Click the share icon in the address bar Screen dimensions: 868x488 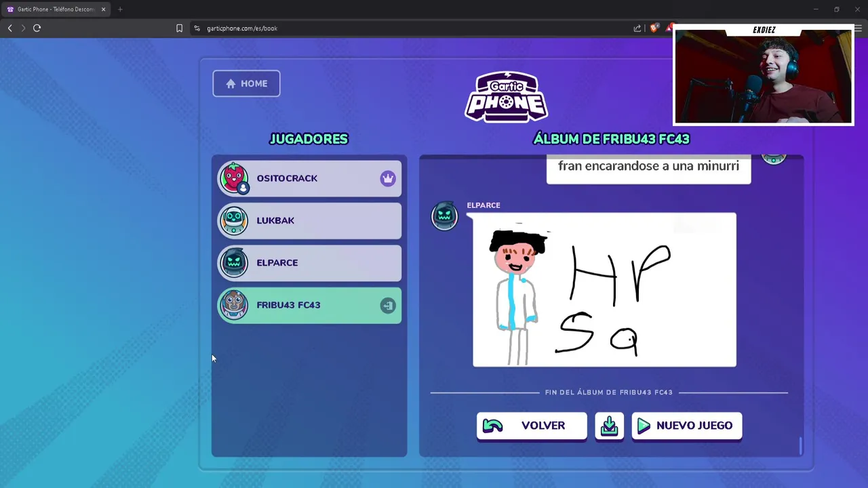coord(637,28)
